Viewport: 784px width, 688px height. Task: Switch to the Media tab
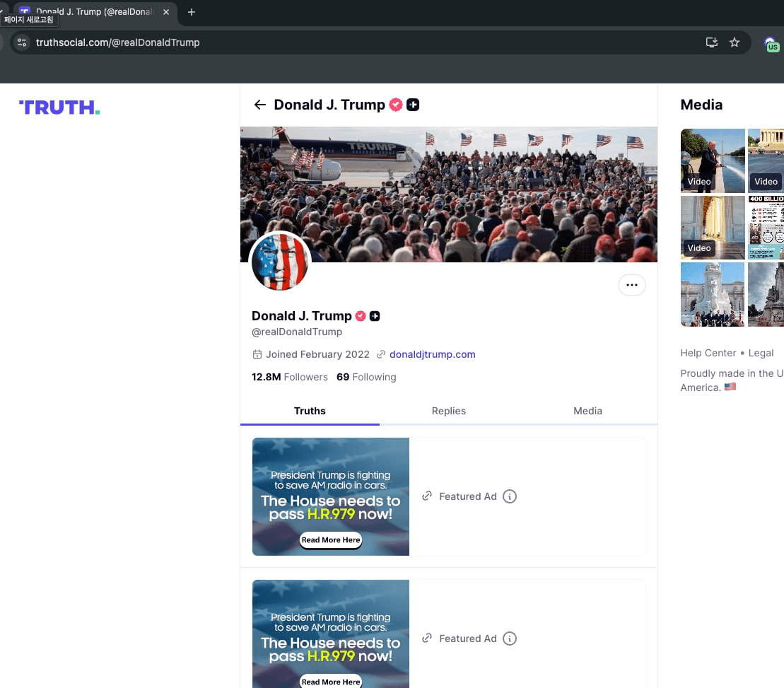tap(587, 411)
